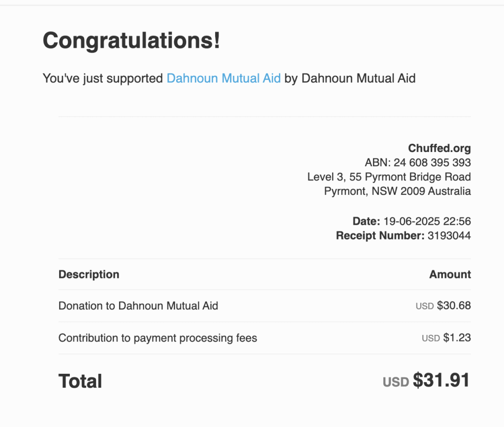Screen dimensions: 504x427
Task: Click the date value 19-06-2025 22:56
Action: [427, 221]
